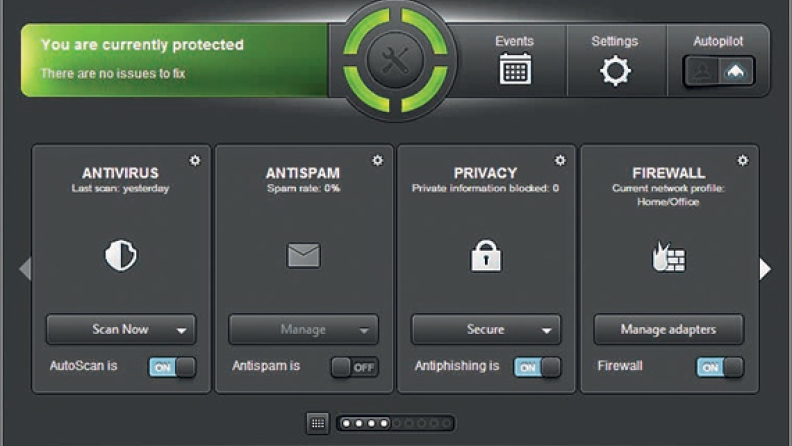Click 'Private information blocked: 0' text
This screenshot has height=446, width=792.
point(485,188)
